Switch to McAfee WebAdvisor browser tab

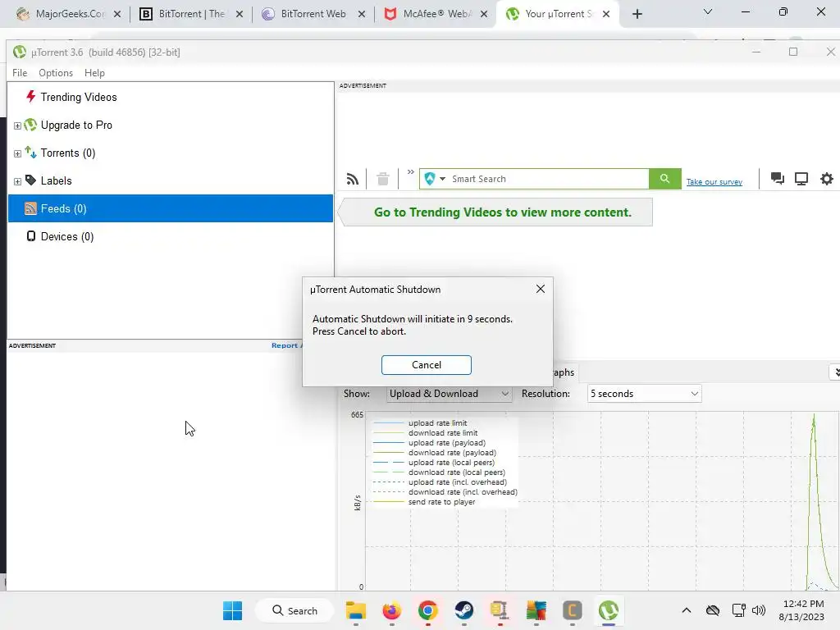point(436,14)
